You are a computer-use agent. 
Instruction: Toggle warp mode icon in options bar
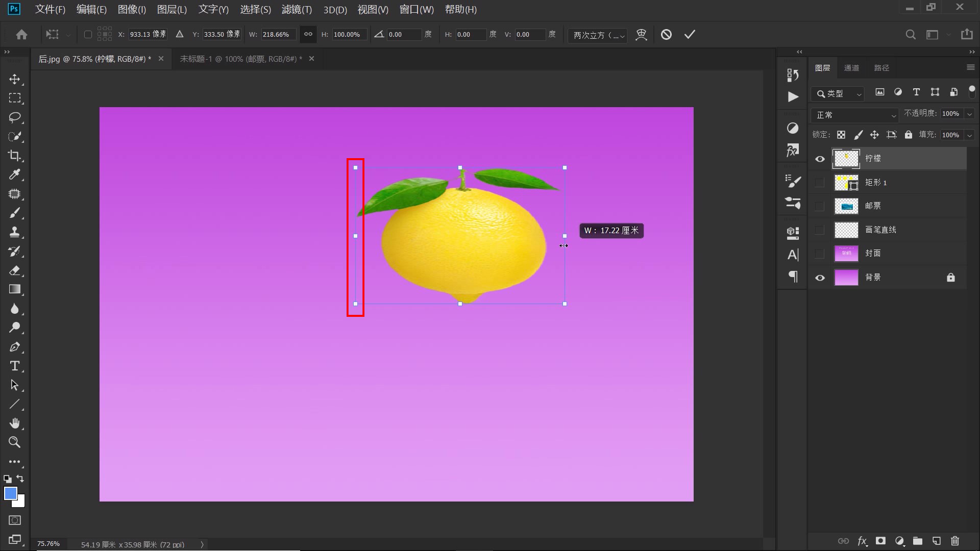point(641,34)
